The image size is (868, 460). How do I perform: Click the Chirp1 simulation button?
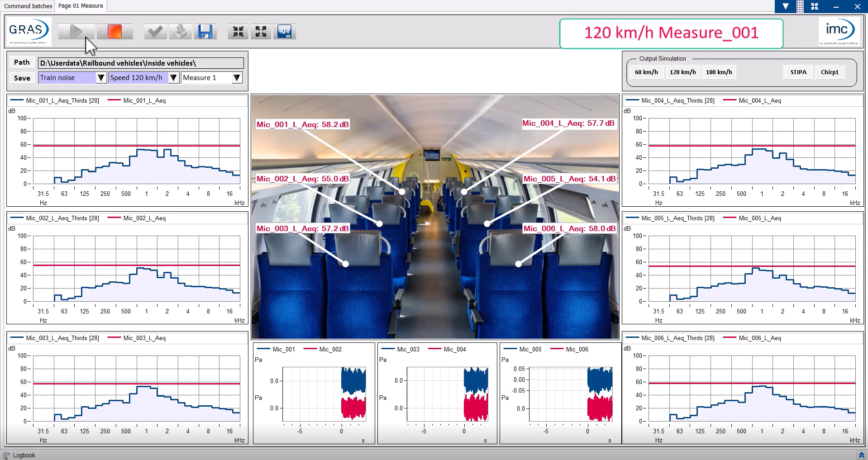point(830,72)
